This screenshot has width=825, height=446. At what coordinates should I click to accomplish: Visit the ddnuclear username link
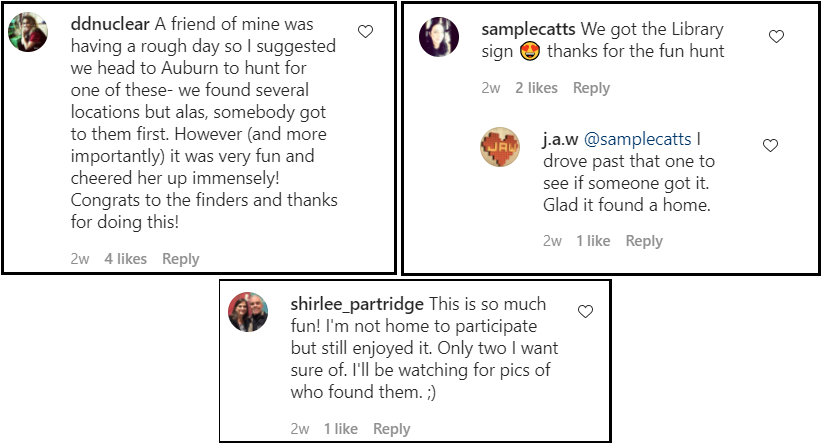pyautogui.click(x=111, y=23)
